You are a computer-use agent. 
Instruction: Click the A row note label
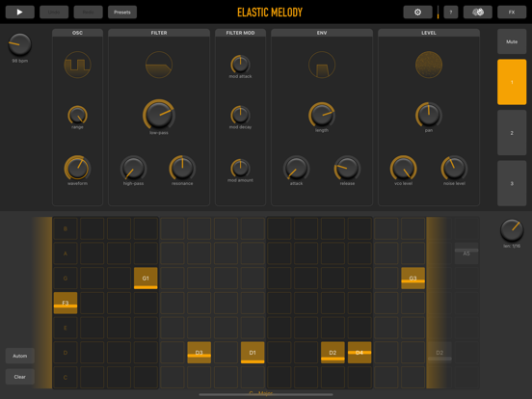[66, 253]
